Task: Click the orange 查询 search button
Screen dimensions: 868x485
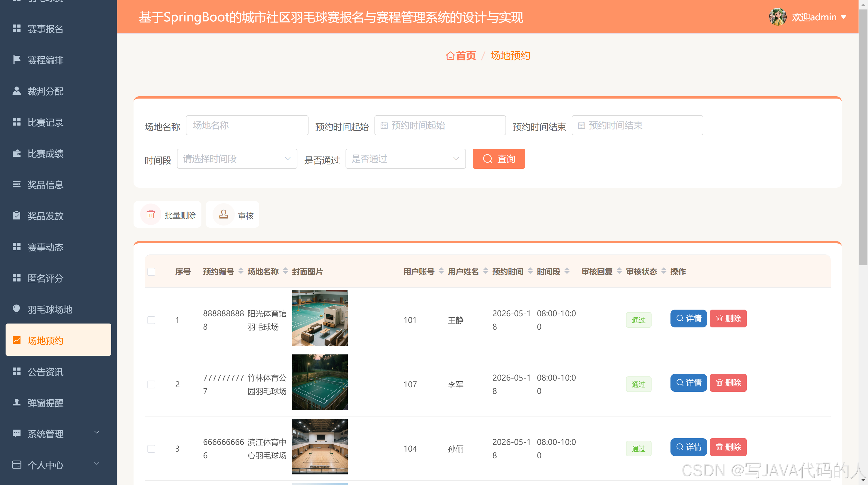Action: [499, 158]
